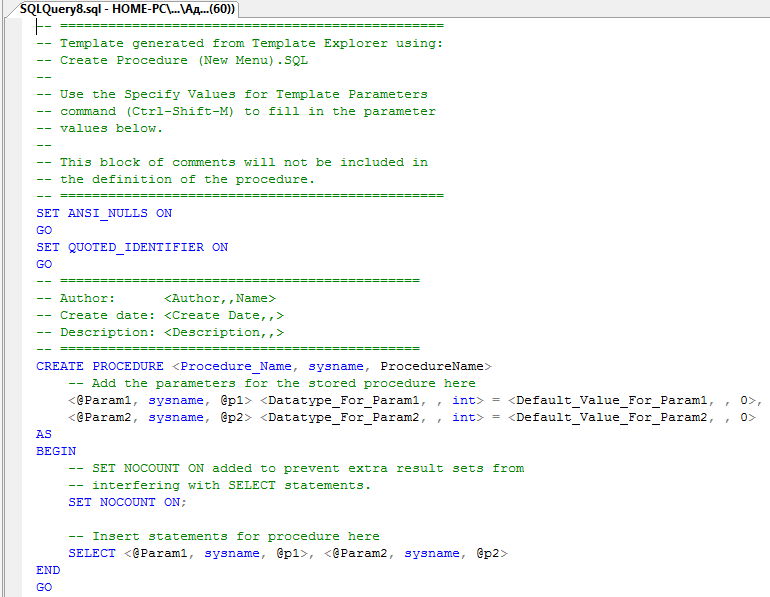
Task: Click the '<Create Date,,>' placeholder
Action: click(224, 315)
